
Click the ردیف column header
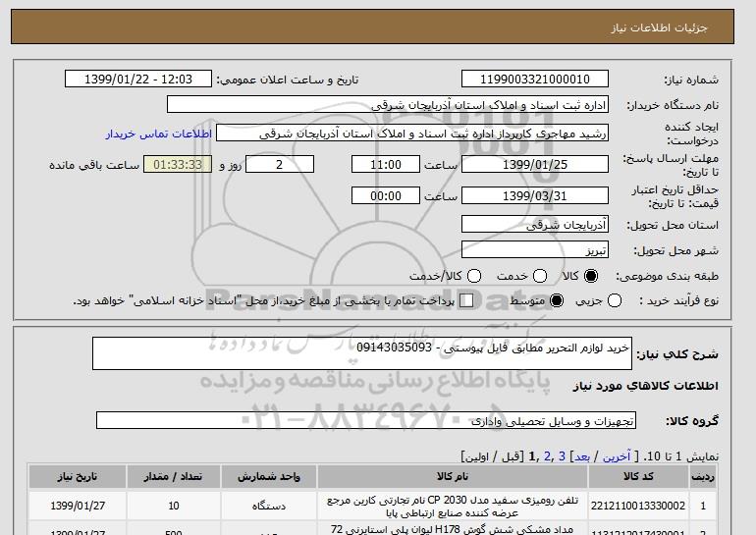coord(702,477)
